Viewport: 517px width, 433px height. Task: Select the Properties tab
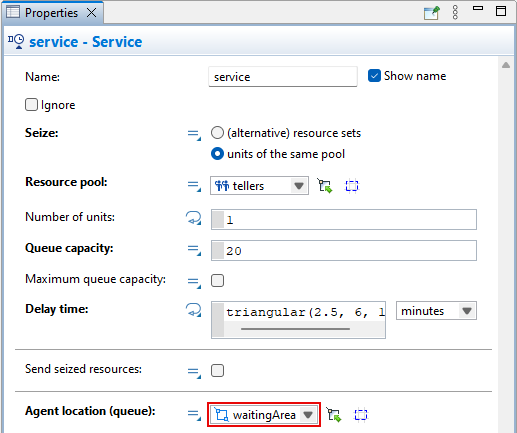pyautogui.click(x=52, y=13)
